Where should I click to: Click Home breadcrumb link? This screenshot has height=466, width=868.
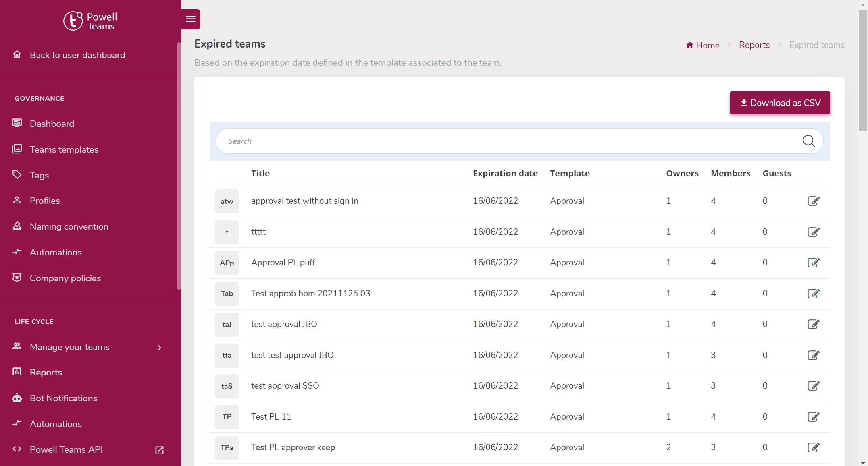coord(708,45)
